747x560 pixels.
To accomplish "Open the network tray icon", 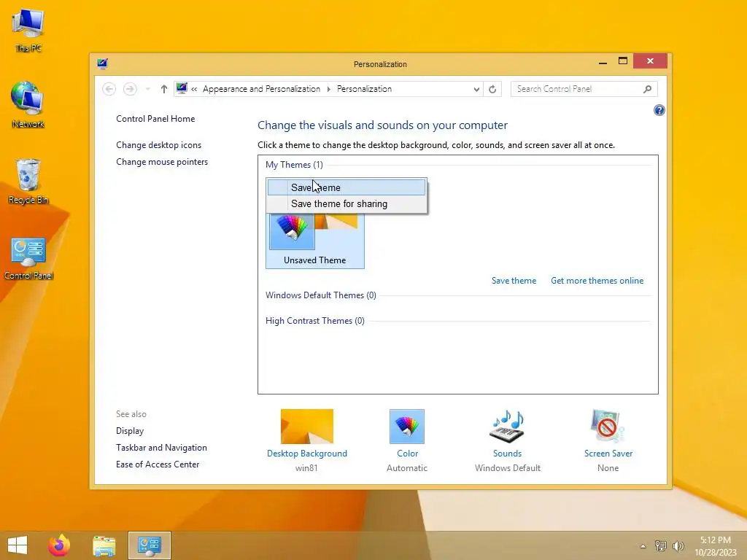I will [660, 545].
